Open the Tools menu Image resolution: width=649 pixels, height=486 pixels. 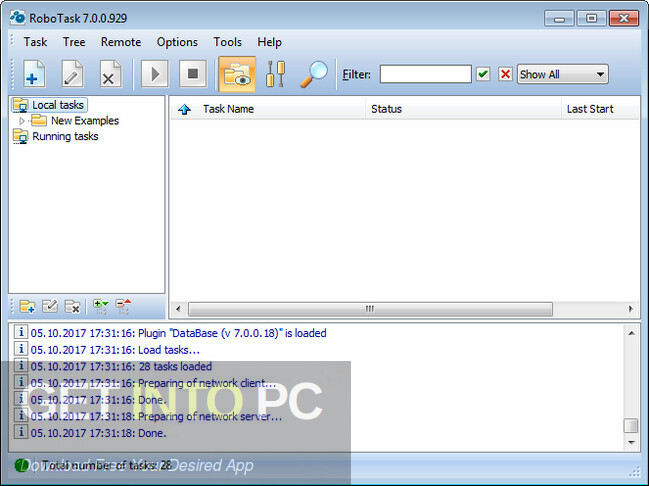coord(228,42)
